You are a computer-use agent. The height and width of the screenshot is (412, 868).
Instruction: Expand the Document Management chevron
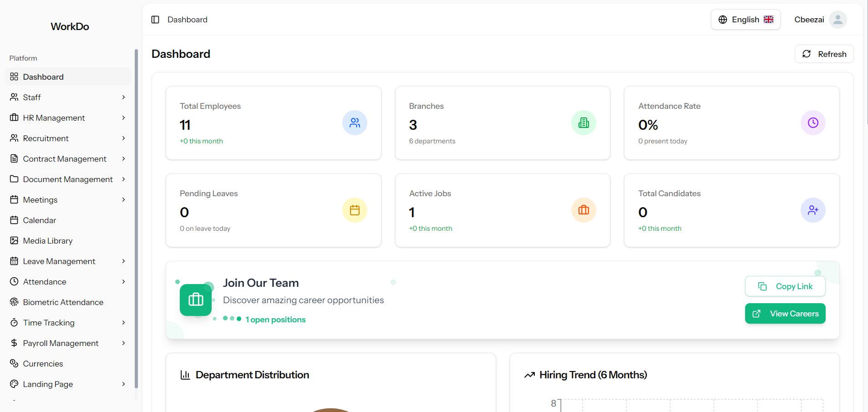click(x=123, y=179)
